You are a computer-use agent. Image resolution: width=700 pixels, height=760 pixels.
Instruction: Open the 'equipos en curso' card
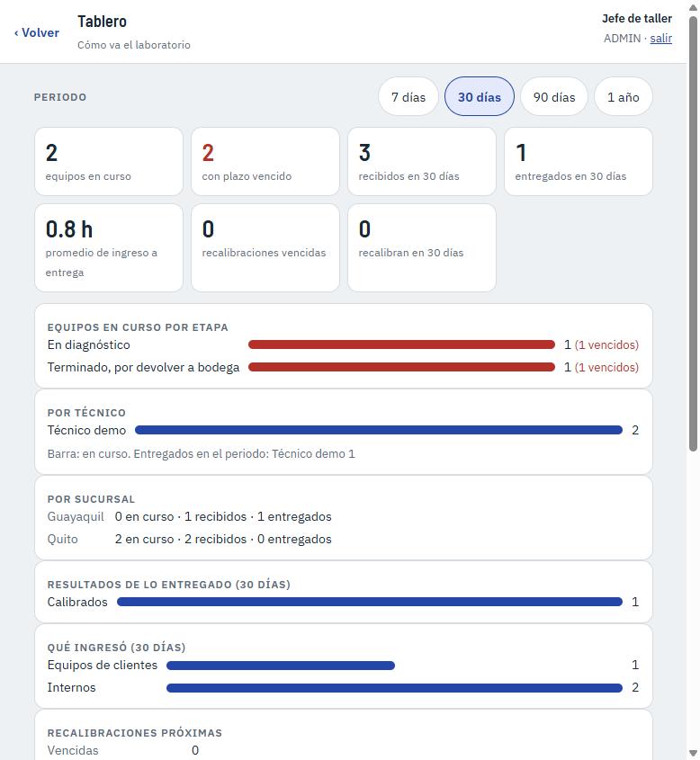tap(109, 161)
